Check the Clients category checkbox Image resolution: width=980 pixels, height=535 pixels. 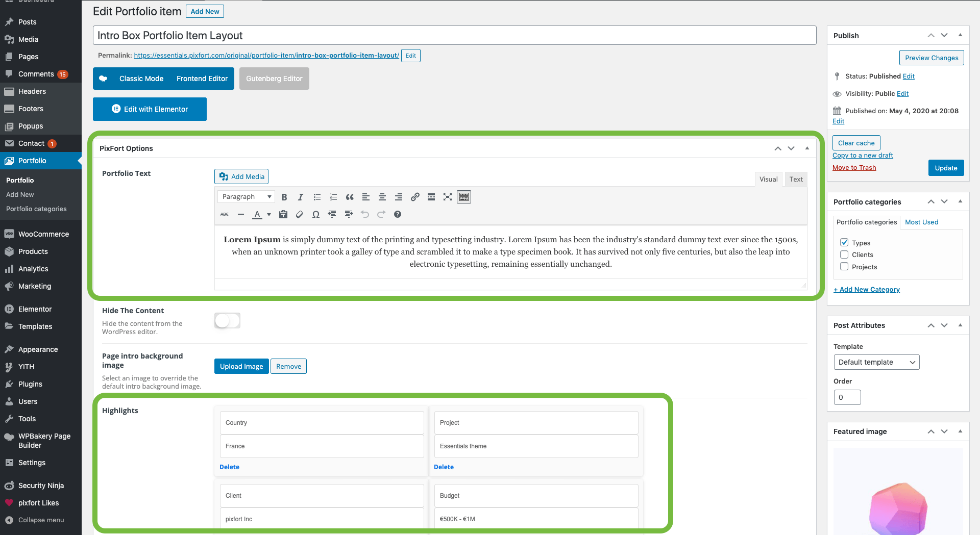click(x=844, y=254)
